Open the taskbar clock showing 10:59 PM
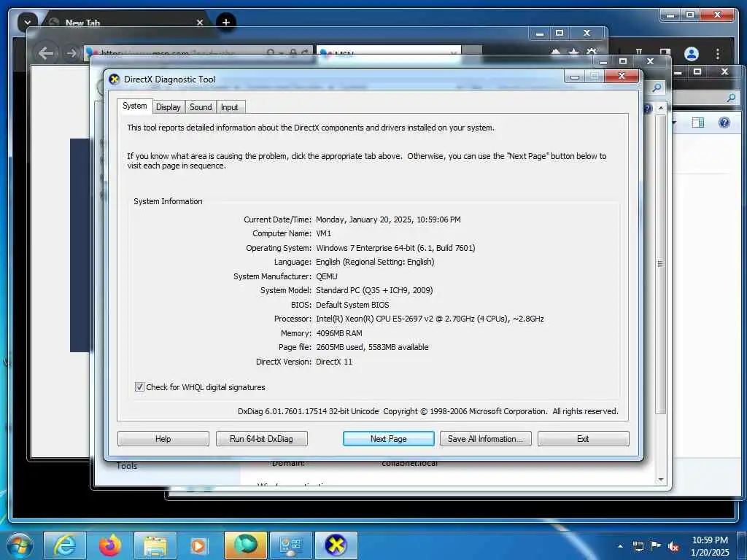This screenshot has width=747, height=560. [x=709, y=546]
